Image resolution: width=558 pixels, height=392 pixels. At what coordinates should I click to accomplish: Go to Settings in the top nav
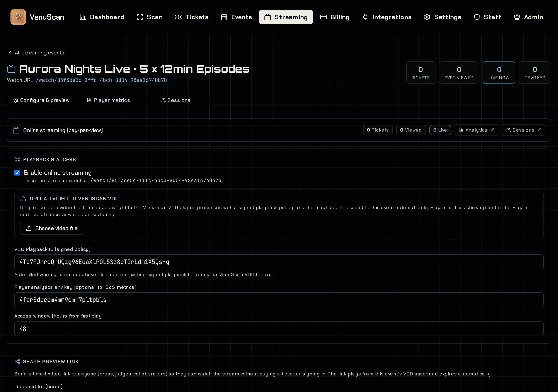click(x=442, y=17)
